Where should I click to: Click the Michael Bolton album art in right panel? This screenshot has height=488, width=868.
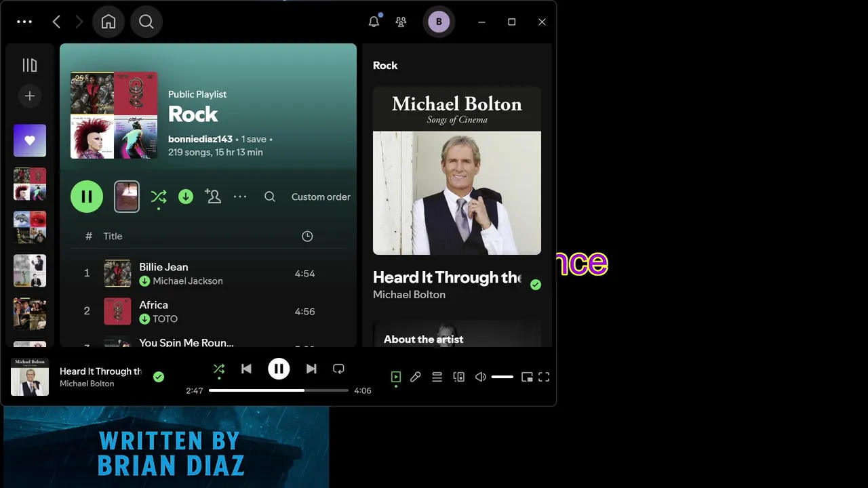457,171
